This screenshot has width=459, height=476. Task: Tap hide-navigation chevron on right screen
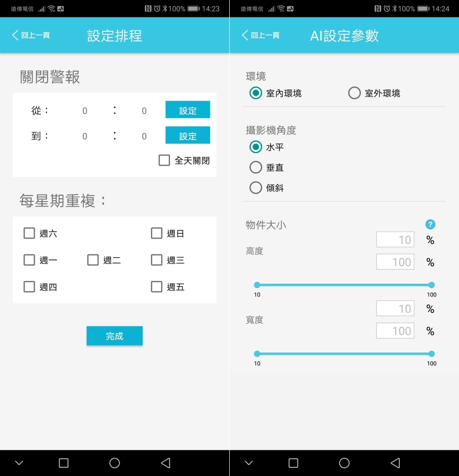pos(249,463)
